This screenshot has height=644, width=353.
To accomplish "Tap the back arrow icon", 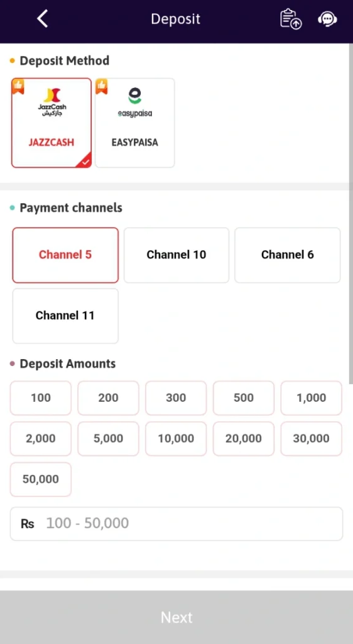I will 43,19.
